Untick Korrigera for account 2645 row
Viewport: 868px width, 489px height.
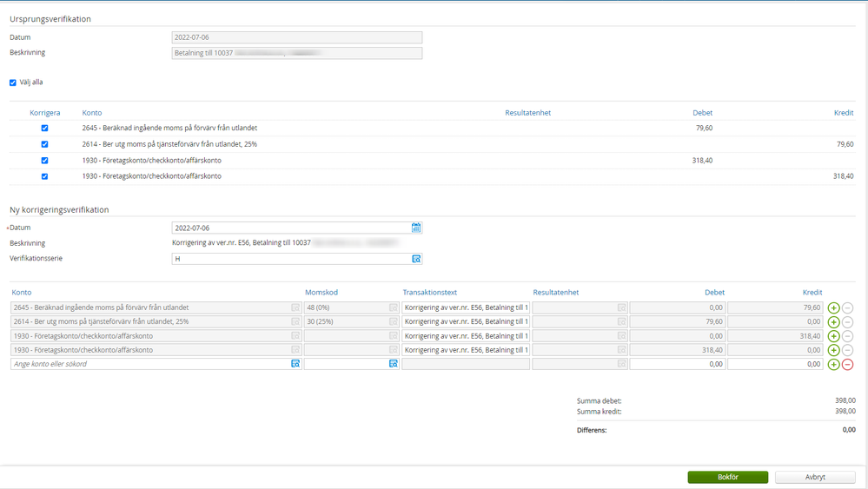pyautogui.click(x=45, y=129)
